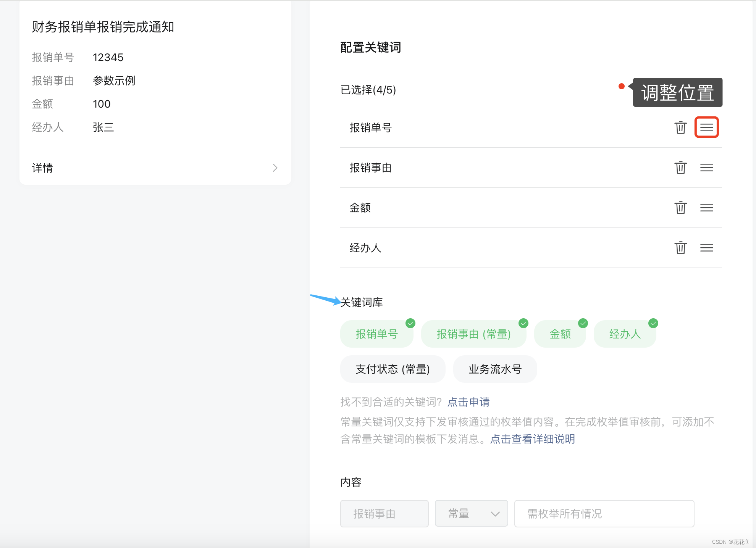Expand the 详情 row chevron
This screenshot has width=756, height=548.
pos(275,168)
